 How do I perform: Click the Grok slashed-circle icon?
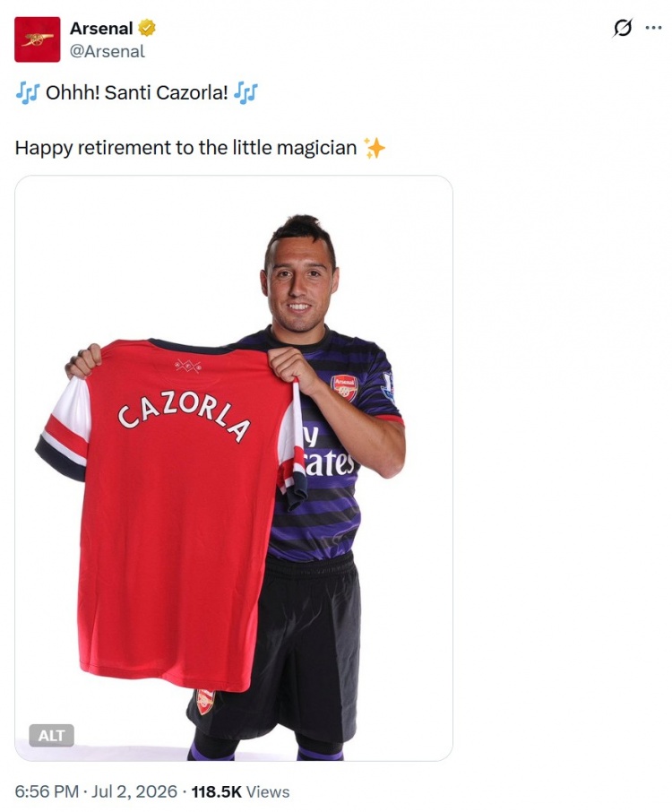tap(623, 28)
